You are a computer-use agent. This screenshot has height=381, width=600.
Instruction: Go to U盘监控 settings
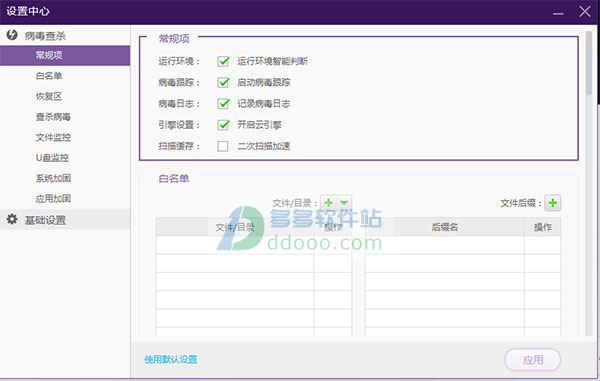[x=52, y=158]
